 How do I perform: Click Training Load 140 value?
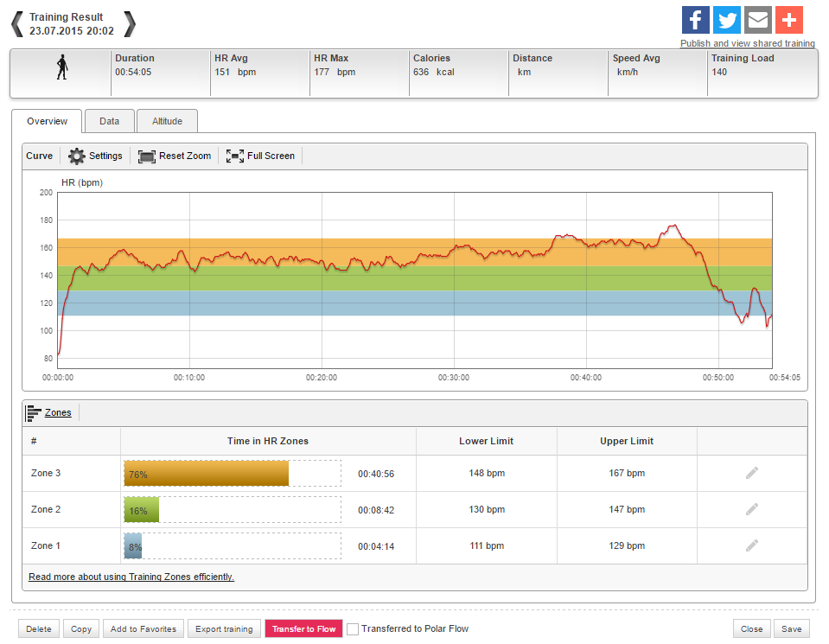pos(719,72)
